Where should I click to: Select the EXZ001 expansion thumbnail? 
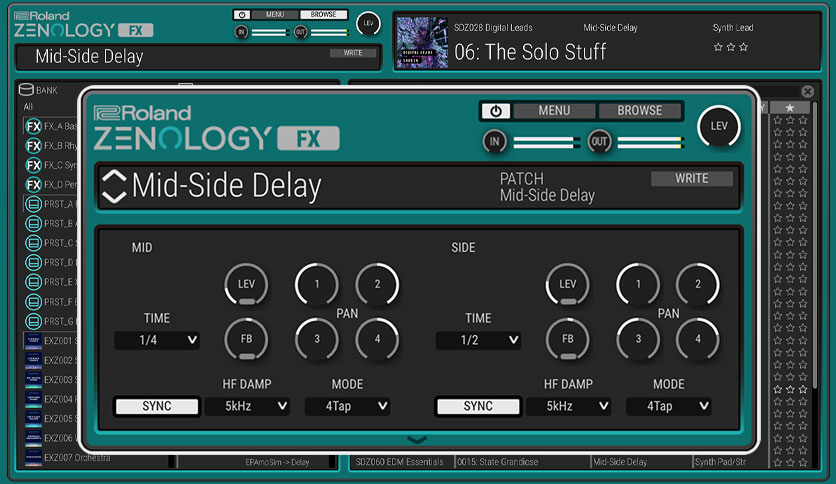pyautogui.click(x=34, y=341)
